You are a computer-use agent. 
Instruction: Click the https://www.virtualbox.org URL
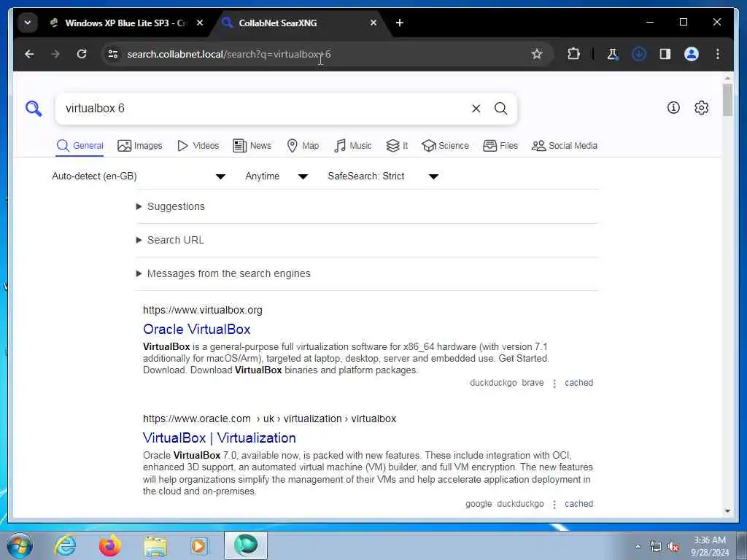[x=203, y=310]
